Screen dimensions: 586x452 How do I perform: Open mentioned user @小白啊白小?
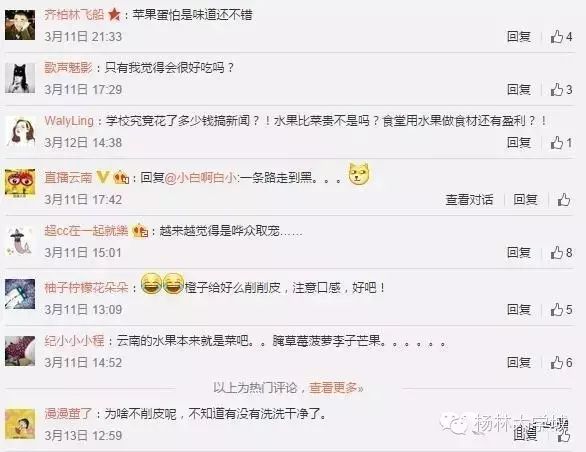201,178
